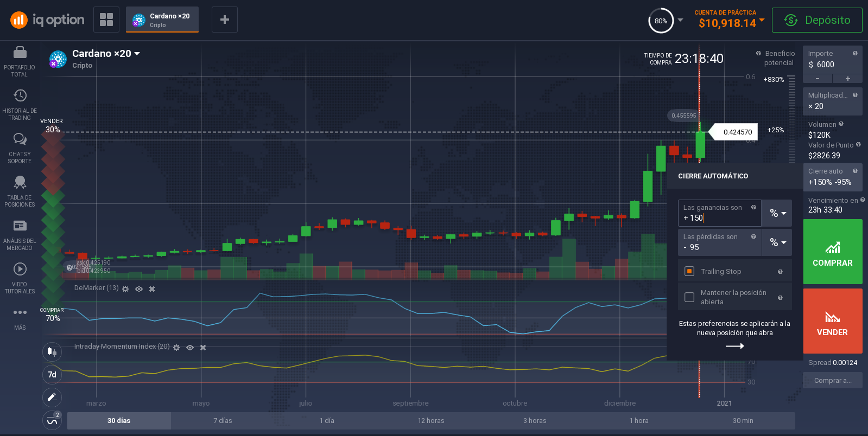Click Importe help question icon

855,53
